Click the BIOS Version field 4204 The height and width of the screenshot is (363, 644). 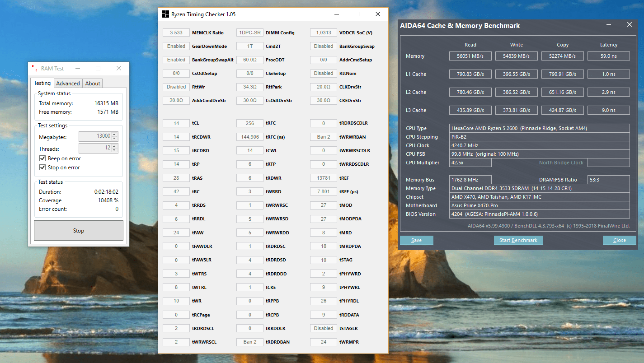point(540,214)
